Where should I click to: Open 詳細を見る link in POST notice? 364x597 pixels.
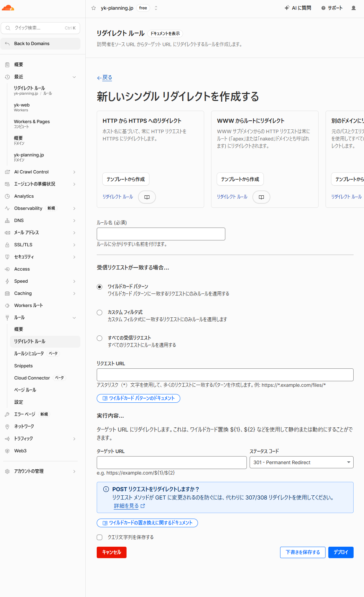(129, 506)
